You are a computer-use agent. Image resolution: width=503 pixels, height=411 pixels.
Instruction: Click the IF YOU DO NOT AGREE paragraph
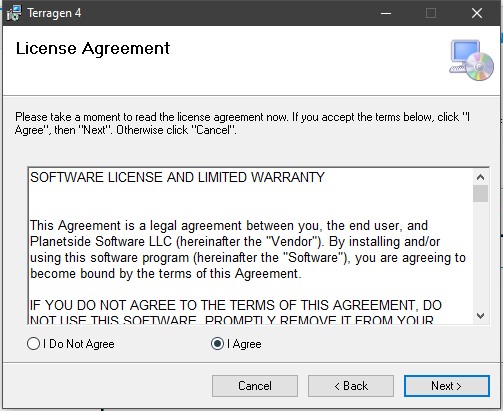pyautogui.click(x=236, y=312)
